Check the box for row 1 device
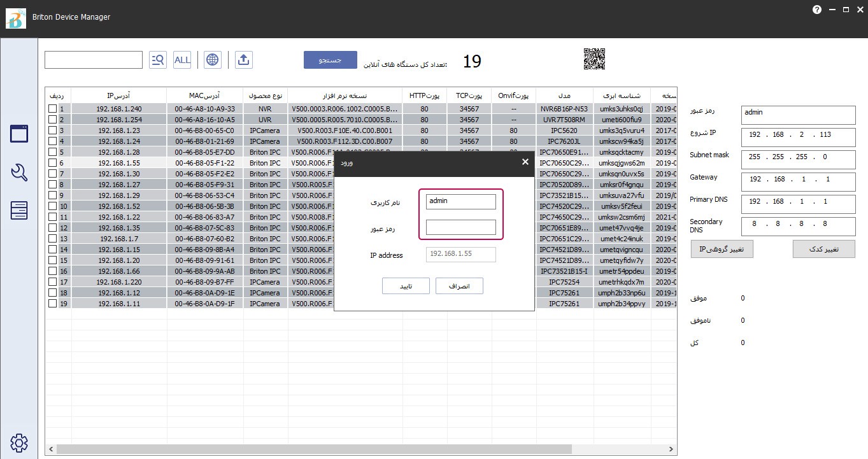The image size is (868, 459). (x=52, y=109)
